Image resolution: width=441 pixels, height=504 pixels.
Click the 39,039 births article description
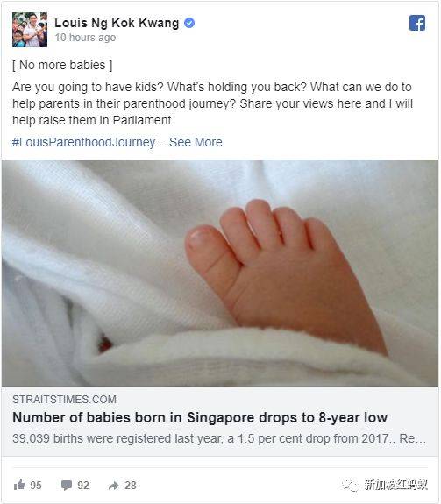tap(219, 438)
